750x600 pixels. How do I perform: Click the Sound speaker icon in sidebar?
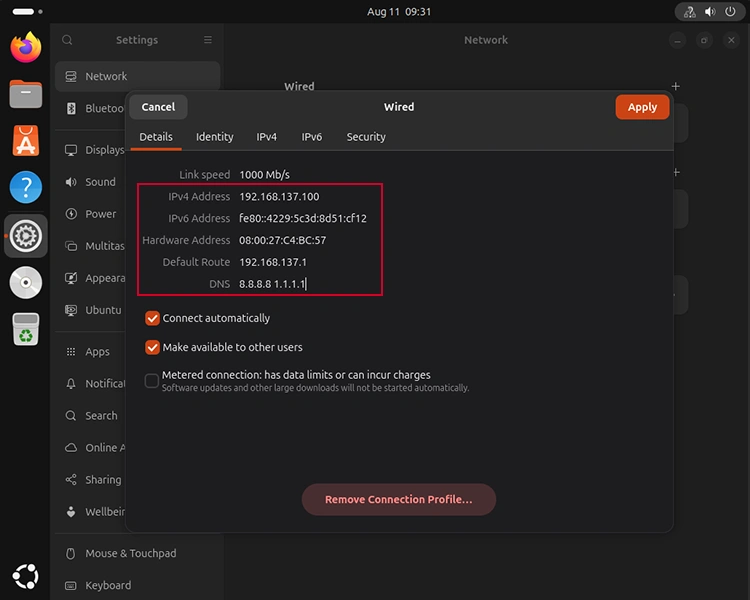71,182
